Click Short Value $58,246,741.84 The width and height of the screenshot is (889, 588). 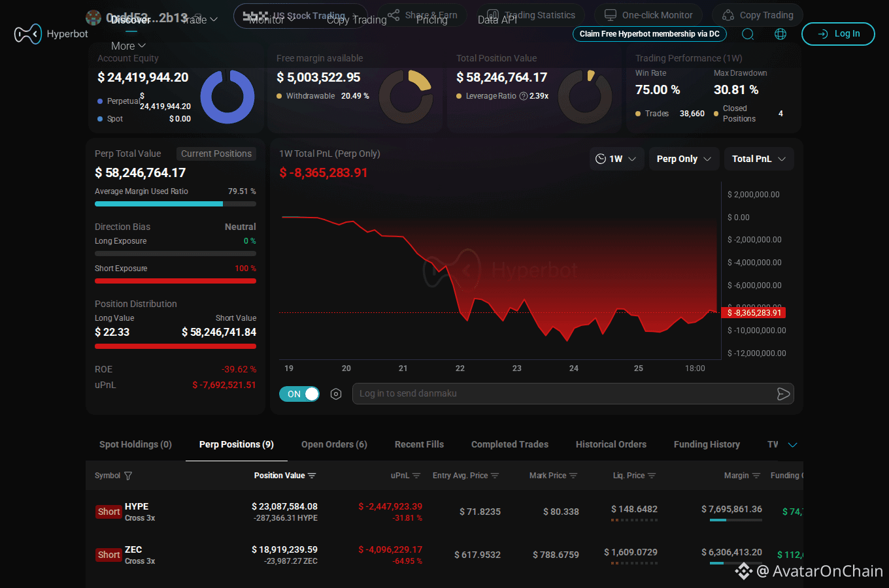click(x=219, y=332)
